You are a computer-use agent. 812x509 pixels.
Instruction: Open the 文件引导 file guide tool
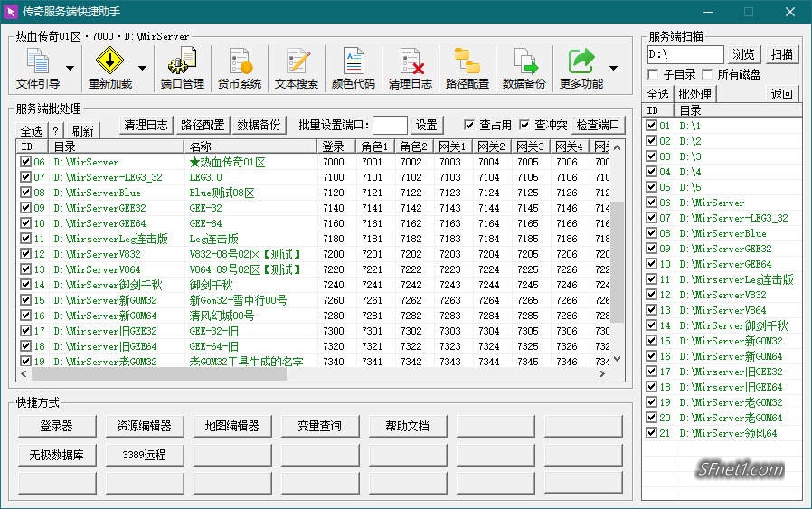tap(38, 68)
